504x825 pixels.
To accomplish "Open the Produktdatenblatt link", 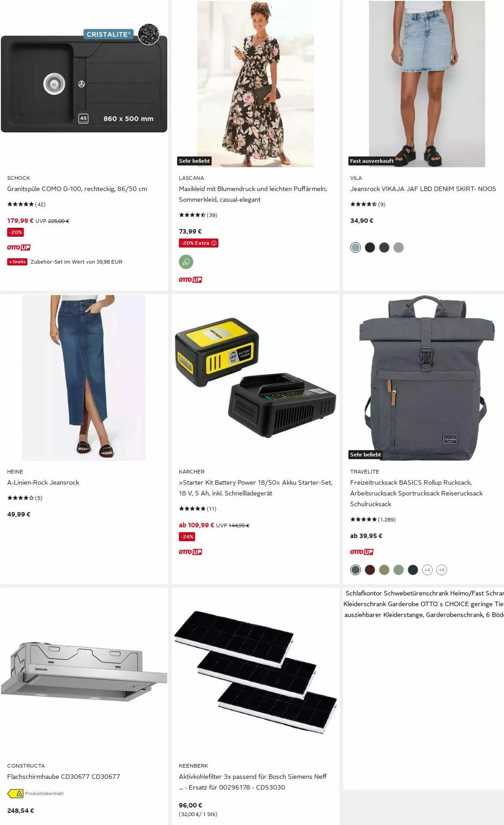I will pyautogui.click(x=44, y=793).
